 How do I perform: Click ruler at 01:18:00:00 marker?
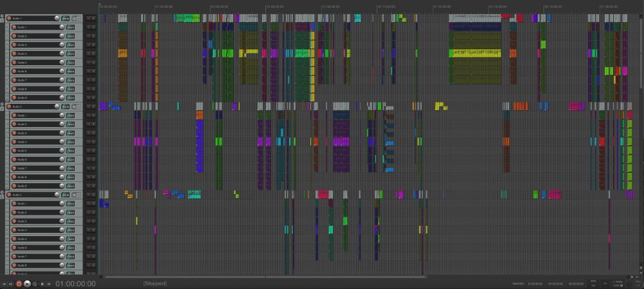pos(609,6)
